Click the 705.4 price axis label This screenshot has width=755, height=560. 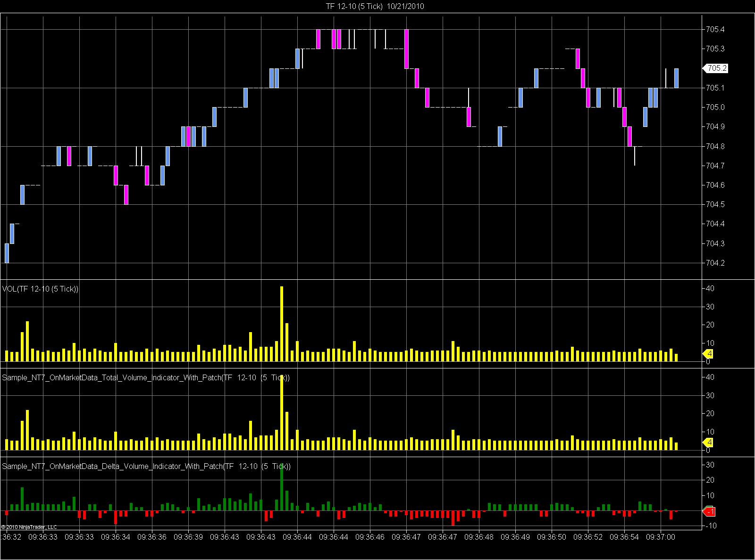[715, 29]
